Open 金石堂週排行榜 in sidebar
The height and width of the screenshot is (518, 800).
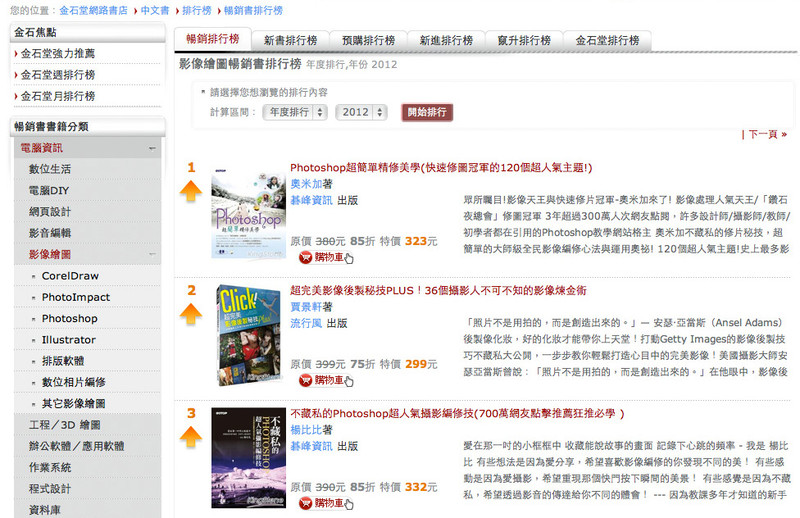pyautogui.click(x=58, y=75)
